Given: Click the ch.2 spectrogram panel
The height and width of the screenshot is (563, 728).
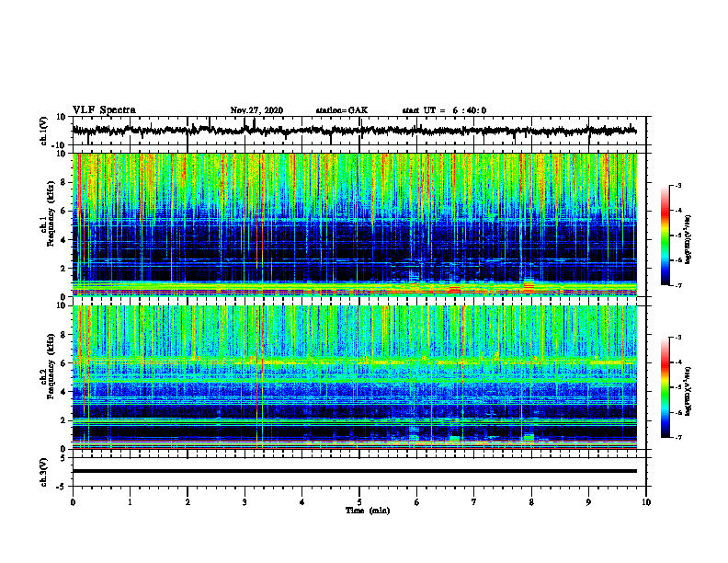Looking at the screenshot, I should tap(354, 377).
